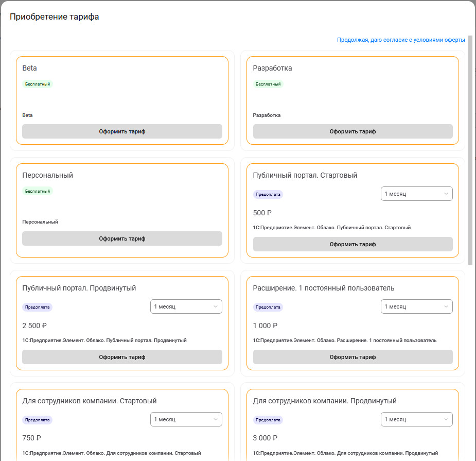
Task: Click Предоплата badge on Для сотрудников компании. Продвинутый
Action: click(268, 420)
